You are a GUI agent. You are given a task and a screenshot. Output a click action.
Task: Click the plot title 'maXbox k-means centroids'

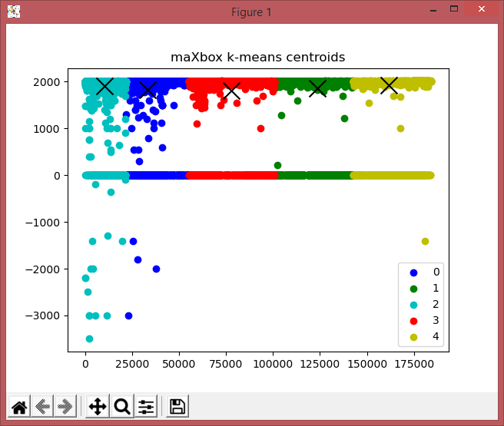point(257,58)
